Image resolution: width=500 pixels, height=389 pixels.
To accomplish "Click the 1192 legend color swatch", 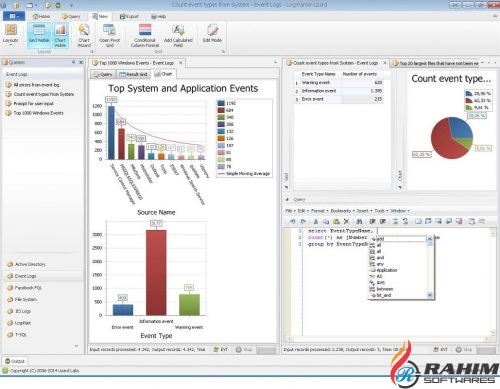I will click(221, 103).
